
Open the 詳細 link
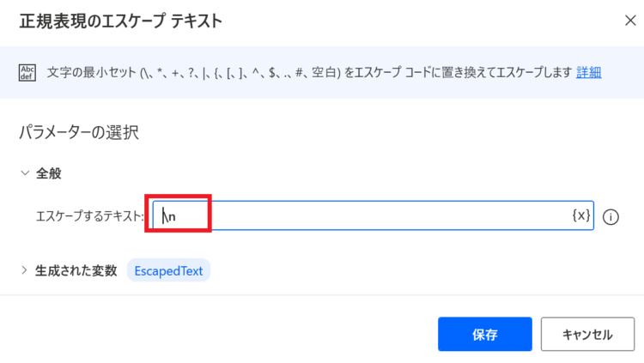click(x=588, y=72)
